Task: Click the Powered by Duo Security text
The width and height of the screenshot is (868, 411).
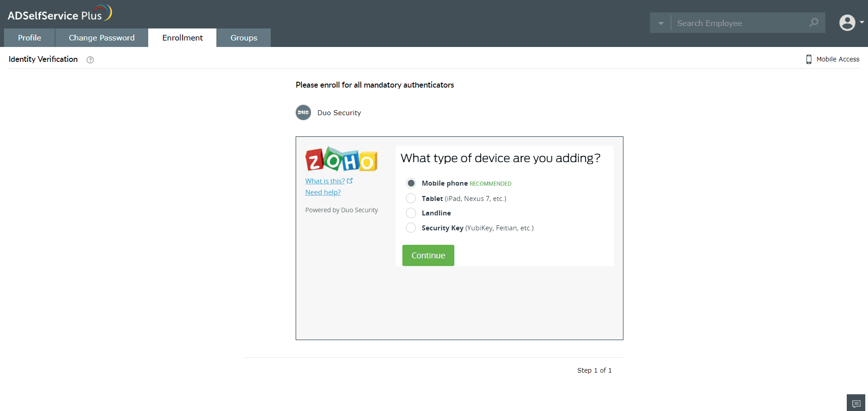Action: [341, 210]
